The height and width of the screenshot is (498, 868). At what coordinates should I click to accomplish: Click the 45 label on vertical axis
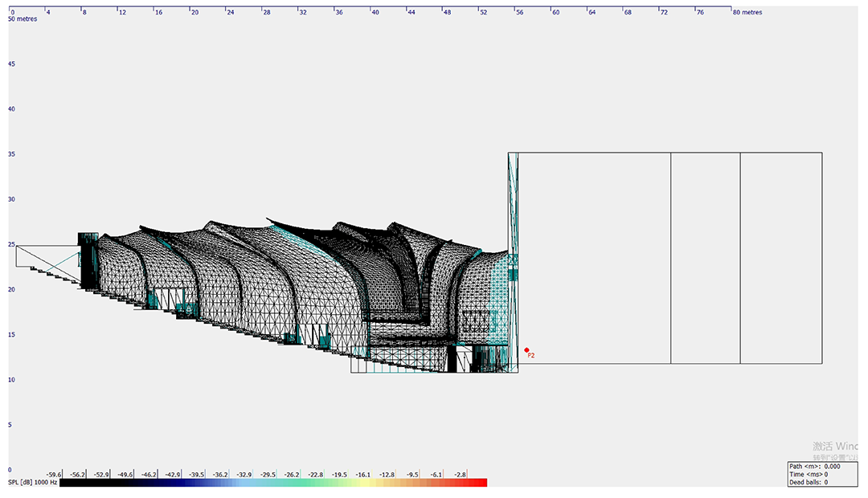tap(11, 64)
